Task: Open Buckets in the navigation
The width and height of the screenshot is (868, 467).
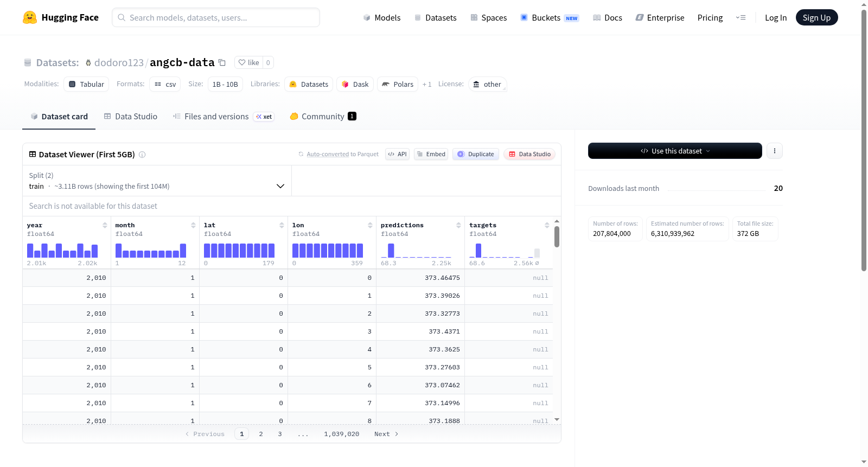Action: pos(550,17)
